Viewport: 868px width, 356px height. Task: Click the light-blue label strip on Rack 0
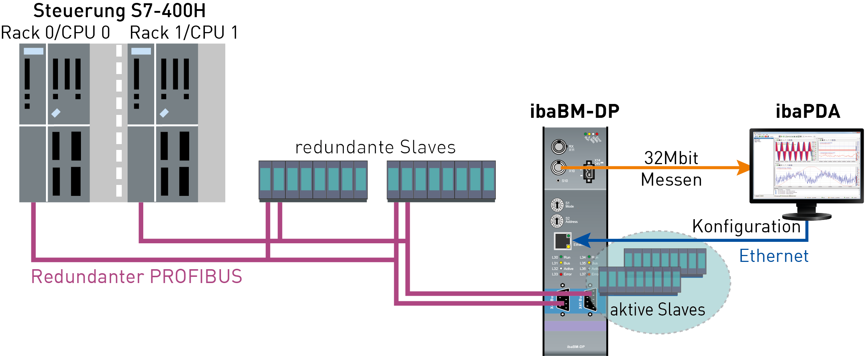[x=34, y=51]
